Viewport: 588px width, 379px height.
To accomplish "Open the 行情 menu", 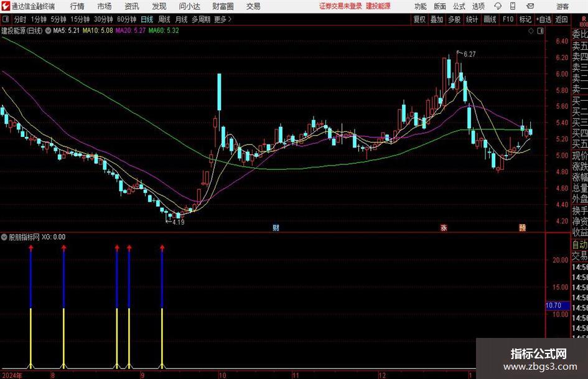I will pyautogui.click(x=77, y=6).
